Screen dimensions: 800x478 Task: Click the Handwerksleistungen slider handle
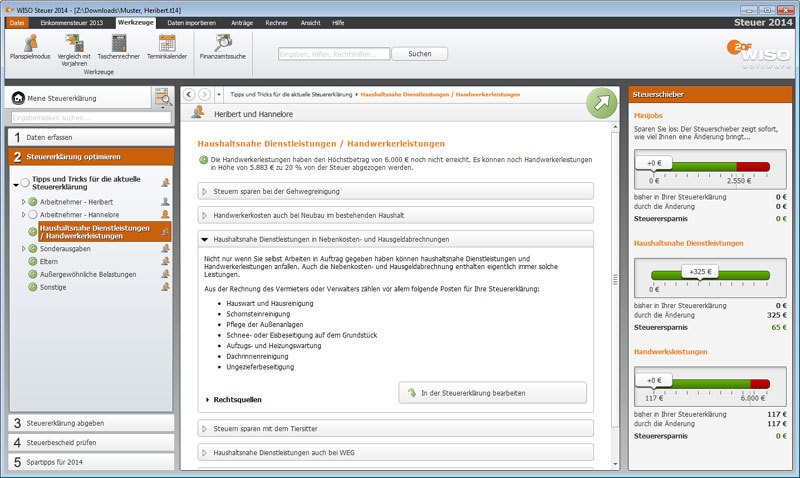click(654, 381)
